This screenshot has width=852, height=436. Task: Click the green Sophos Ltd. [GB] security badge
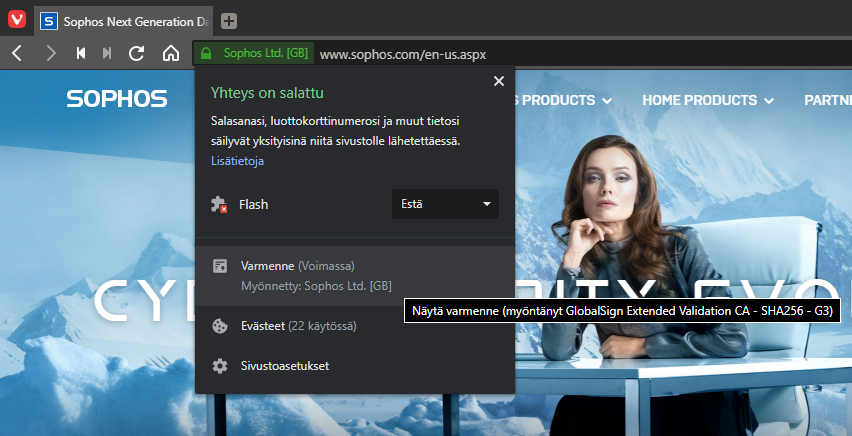(x=254, y=53)
